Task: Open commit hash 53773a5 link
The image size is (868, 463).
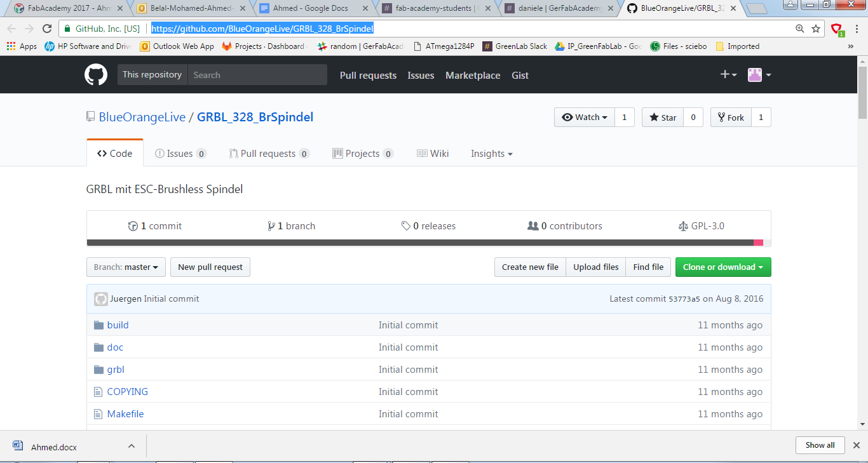Action: click(684, 299)
